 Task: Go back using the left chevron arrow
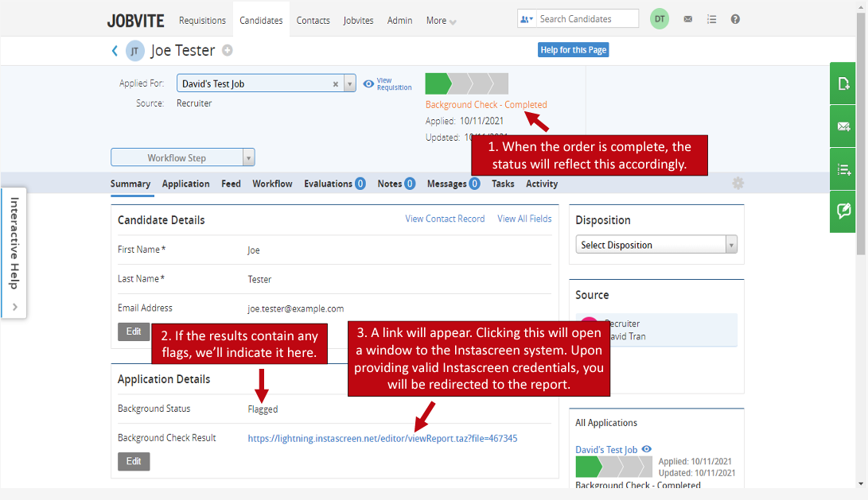(115, 51)
